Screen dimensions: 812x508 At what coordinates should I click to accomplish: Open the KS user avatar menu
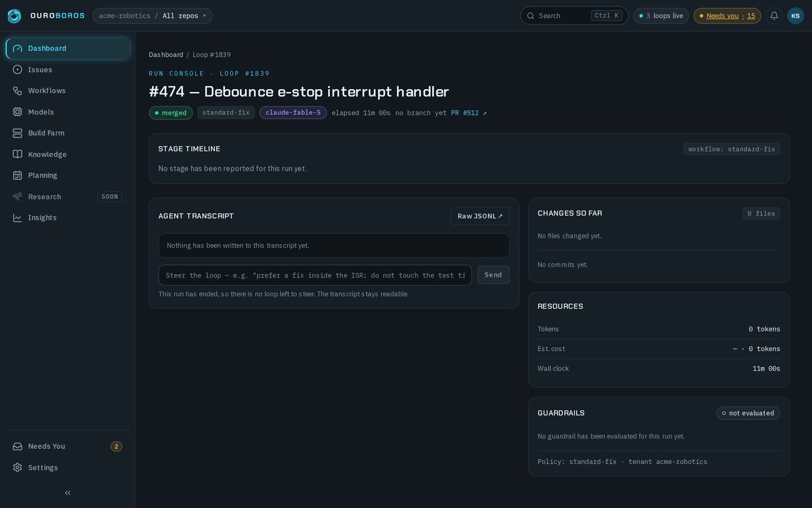tap(796, 16)
